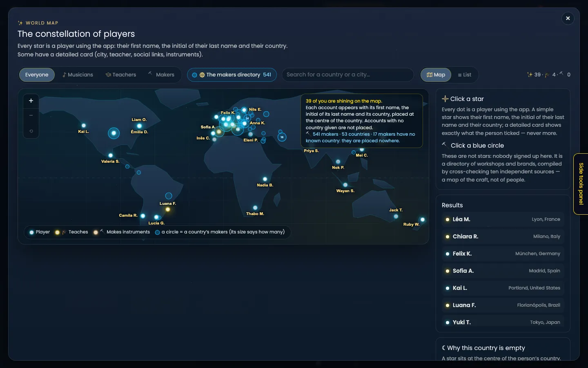The height and width of the screenshot is (368, 588).
Task: Click the Nadia B. star in Africa
Action: click(x=265, y=179)
